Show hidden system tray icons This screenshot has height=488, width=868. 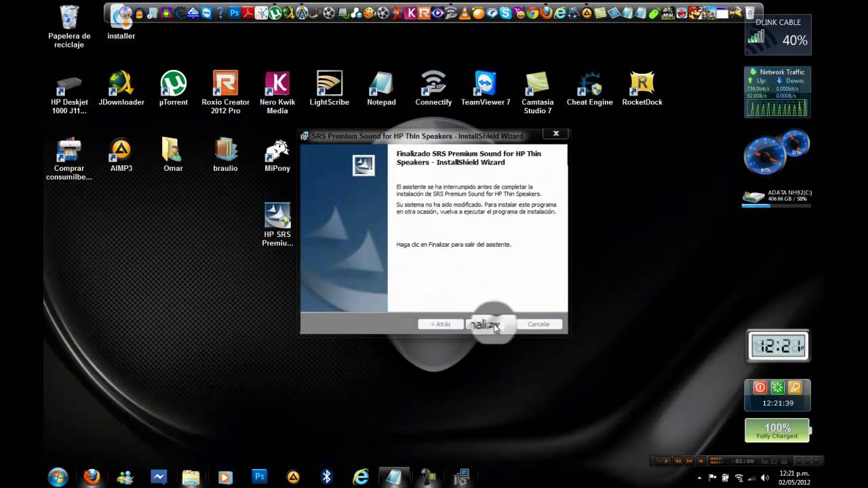(701, 478)
